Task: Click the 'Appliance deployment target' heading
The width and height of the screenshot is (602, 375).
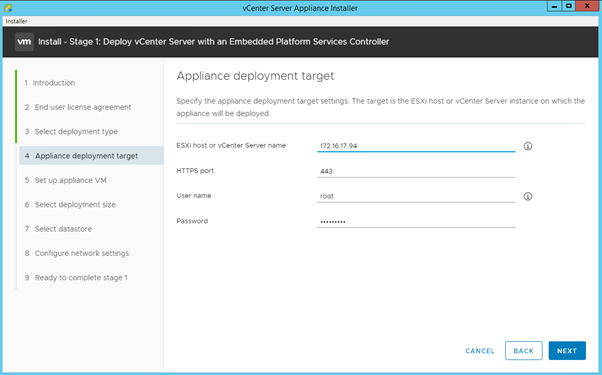Action: [x=255, y=76]
